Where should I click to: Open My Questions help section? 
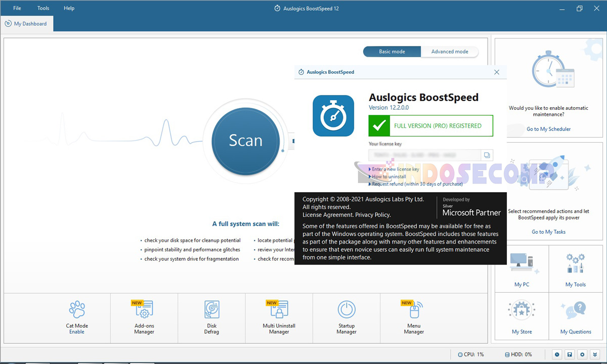[576, 316]
